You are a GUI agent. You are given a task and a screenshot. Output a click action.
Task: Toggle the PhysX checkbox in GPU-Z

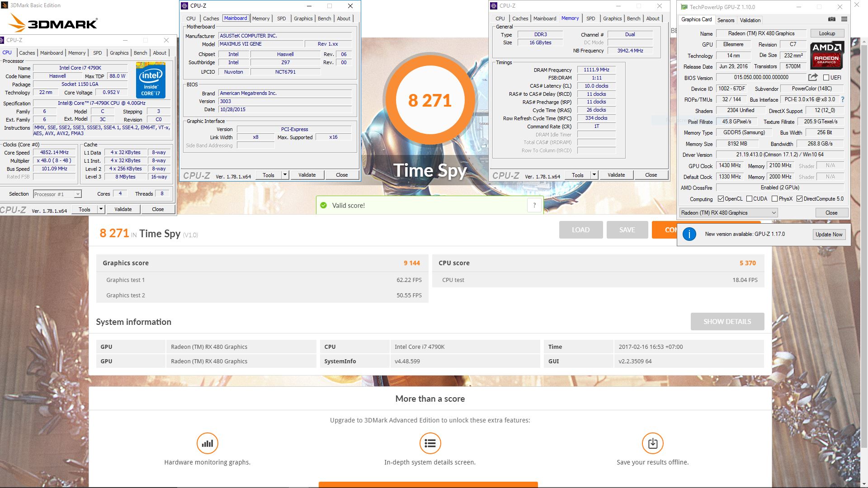(x=774, y=199)
